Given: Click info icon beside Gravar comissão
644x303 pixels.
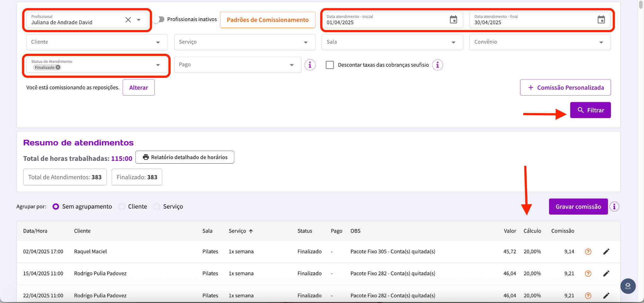Looking at the screenshot, I should tap(614, 207).
